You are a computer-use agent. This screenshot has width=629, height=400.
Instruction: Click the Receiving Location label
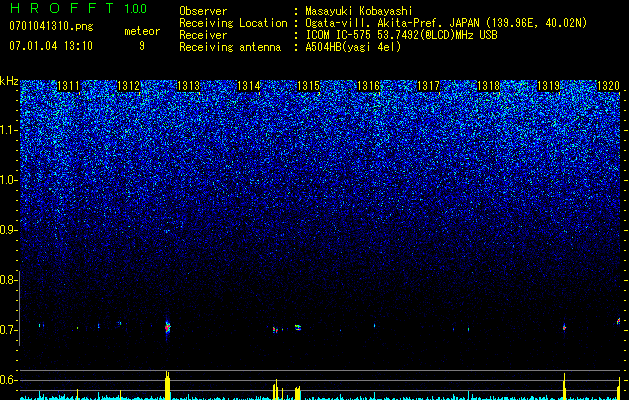tap(233, 23)
